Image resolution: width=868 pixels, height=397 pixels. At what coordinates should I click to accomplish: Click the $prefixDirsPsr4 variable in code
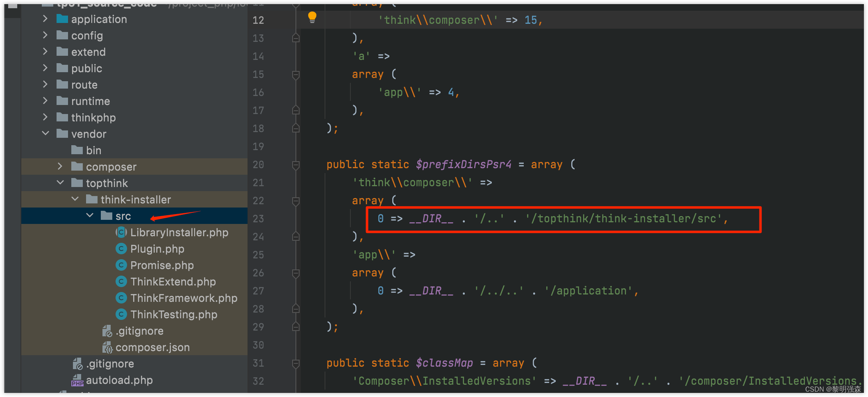(464, 164)
